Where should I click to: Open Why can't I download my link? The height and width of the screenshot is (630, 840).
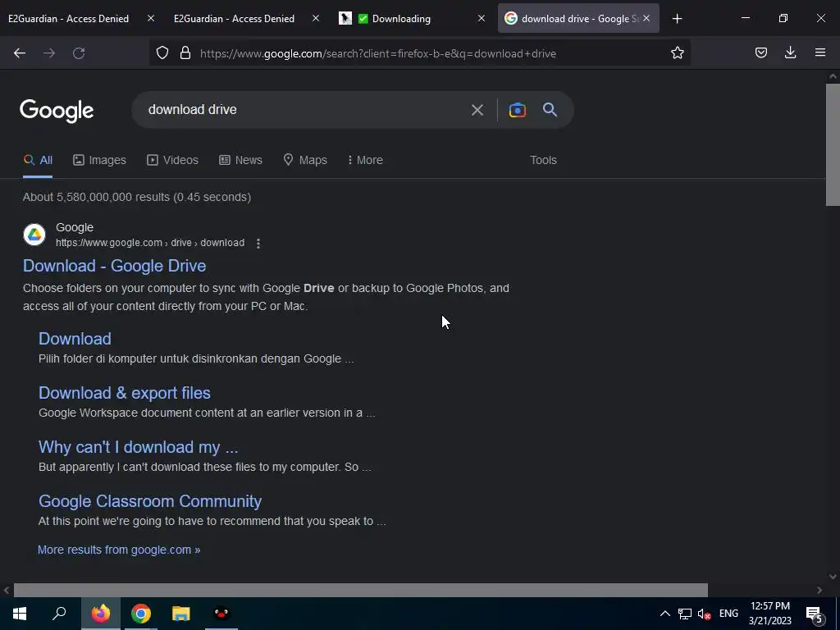[138, 447]
